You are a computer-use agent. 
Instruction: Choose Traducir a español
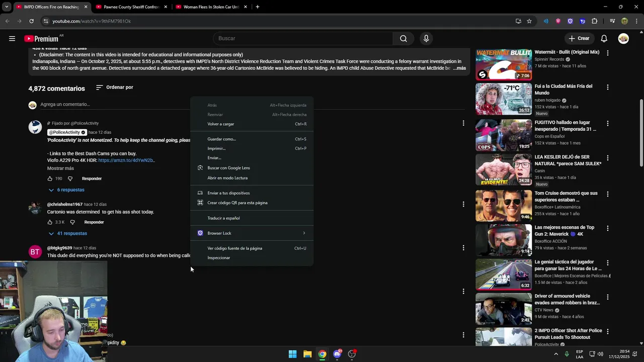click(x=252, y=218)
